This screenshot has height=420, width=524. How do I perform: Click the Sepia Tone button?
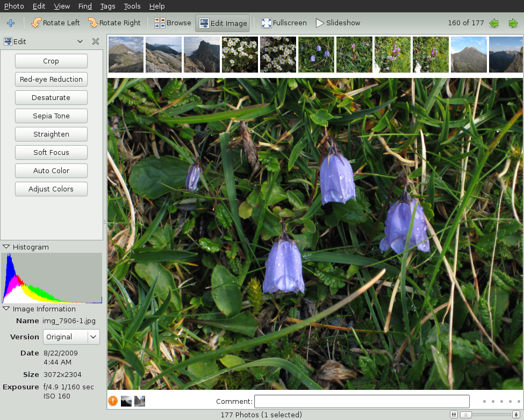pyautogui.click(x=51, y=116)
